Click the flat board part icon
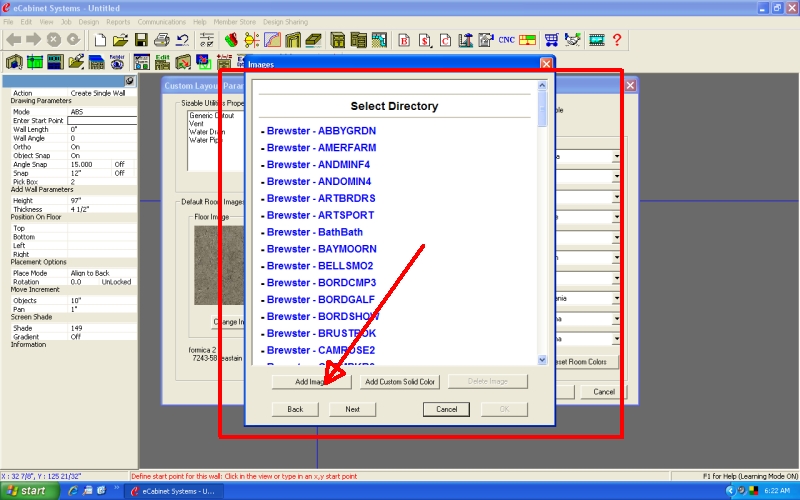The height and width of the screenshot is (500, 800). coord(314,40)
